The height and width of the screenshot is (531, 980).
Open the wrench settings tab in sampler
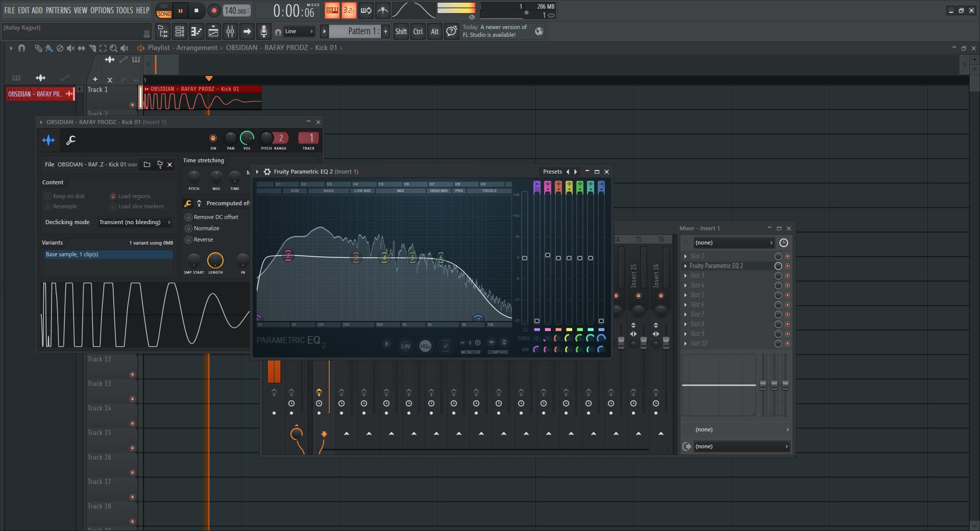tap(71, 140)
